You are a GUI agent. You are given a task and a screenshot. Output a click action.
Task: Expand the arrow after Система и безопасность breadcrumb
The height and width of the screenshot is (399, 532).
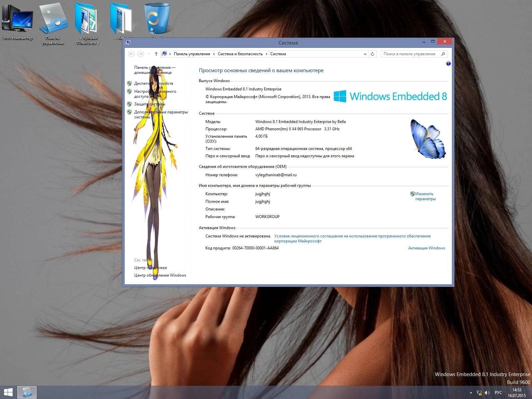pyautogui.click(x=267, y=54)
